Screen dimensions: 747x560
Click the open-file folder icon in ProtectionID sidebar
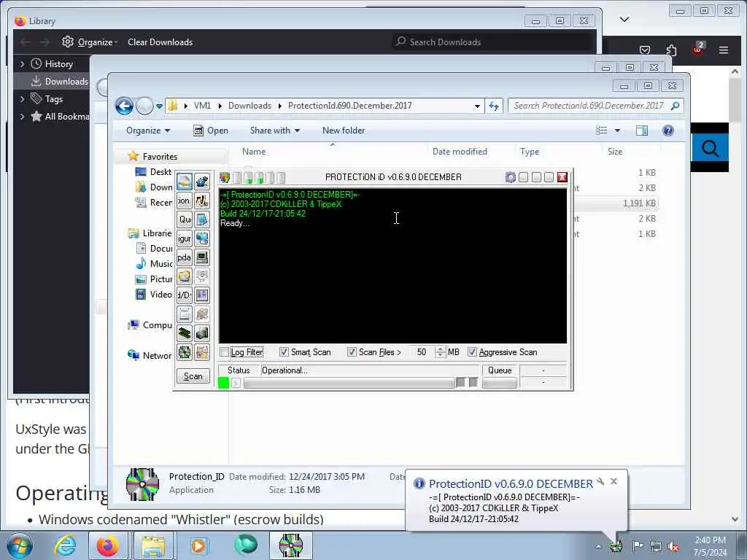(x=185, y=182)
